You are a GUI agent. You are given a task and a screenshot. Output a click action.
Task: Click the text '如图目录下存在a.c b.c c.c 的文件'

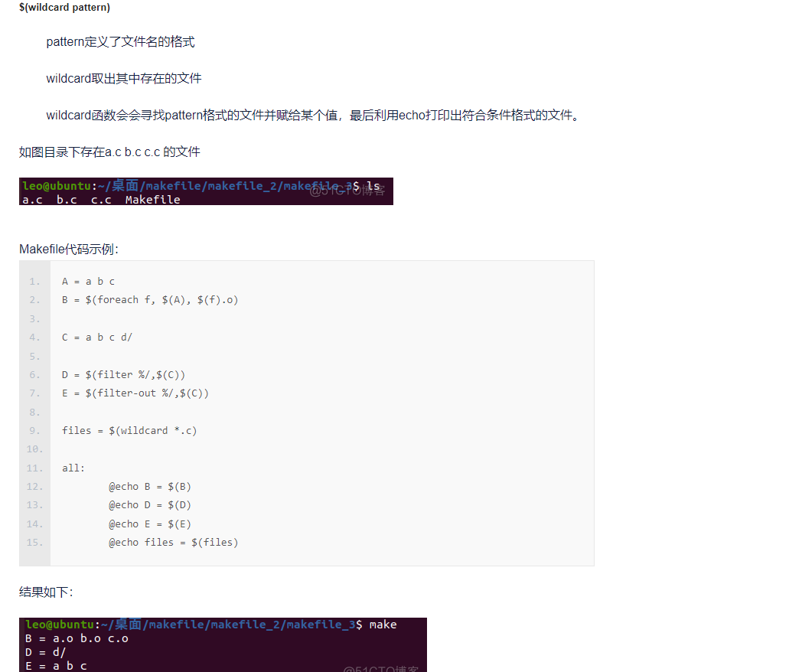pyautogui.click(x=109, y=152)
